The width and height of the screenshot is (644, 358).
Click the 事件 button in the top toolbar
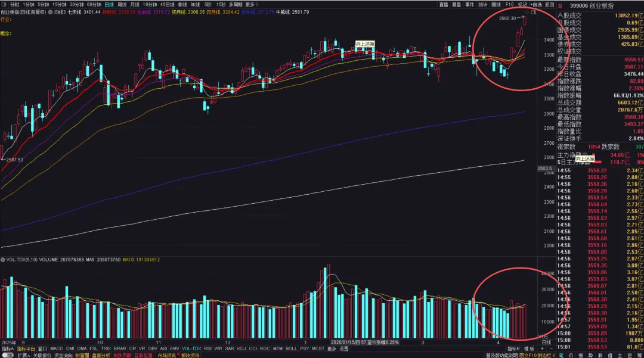tap(470, 5)
